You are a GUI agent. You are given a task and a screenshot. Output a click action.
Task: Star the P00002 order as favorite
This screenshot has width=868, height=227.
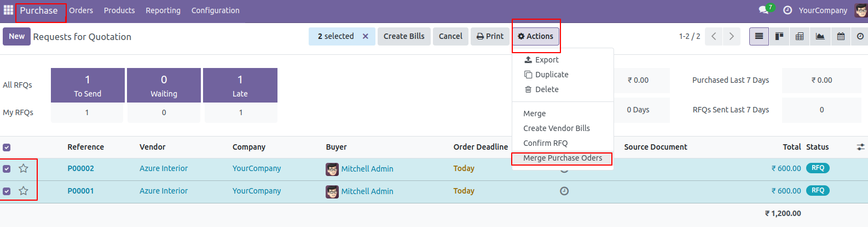click(x=24, y=168)
